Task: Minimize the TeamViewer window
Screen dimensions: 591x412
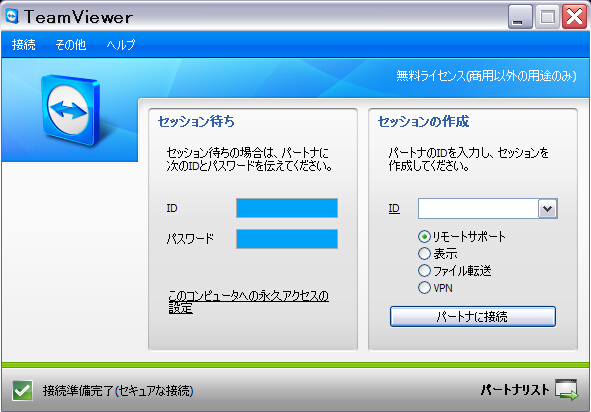Action: (x=520, y=17)
